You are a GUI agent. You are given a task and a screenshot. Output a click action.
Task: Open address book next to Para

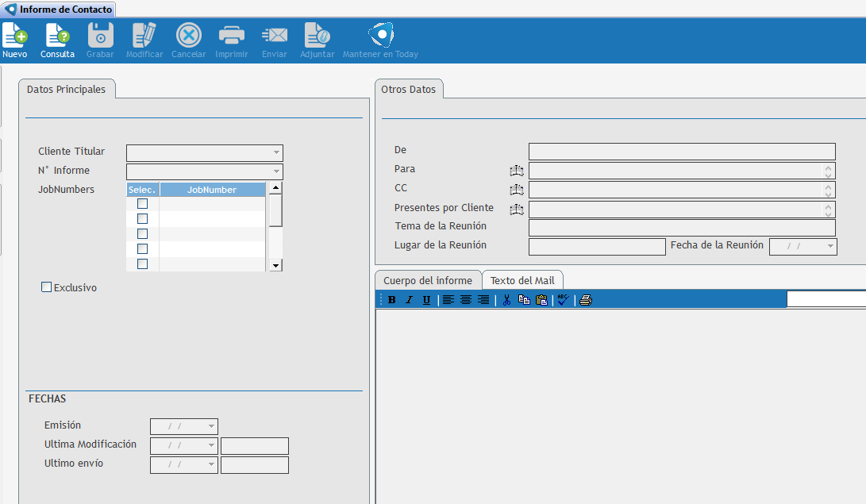pos(517,171)
